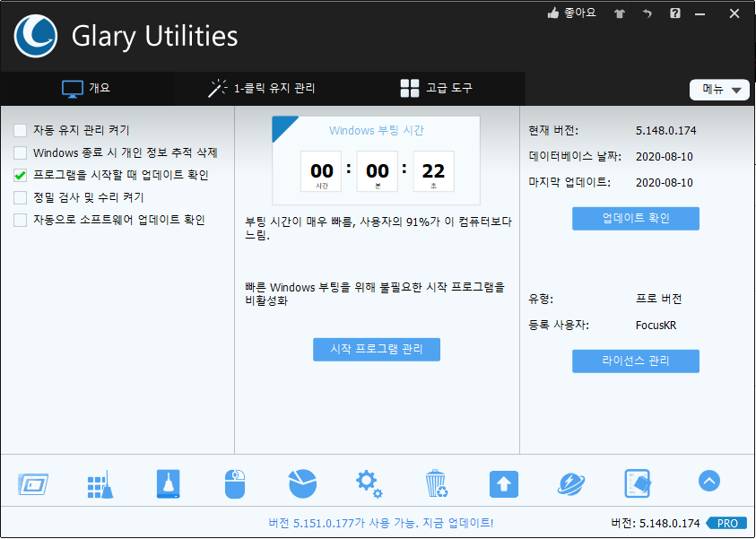Open the window-layout icon in the bottom toolbar
Viewport: 756px width, 539px height.
pos(33,483)
